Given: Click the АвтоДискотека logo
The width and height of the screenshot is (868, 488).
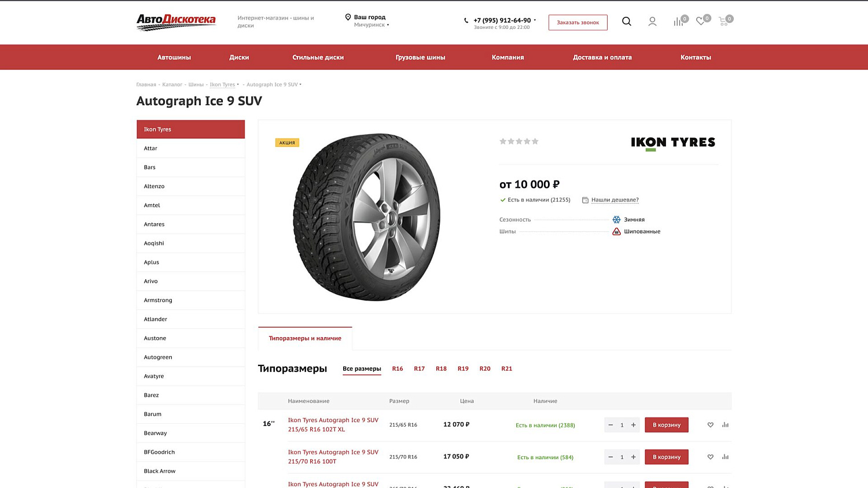Looking at the screenshot, I should point(176,22).
